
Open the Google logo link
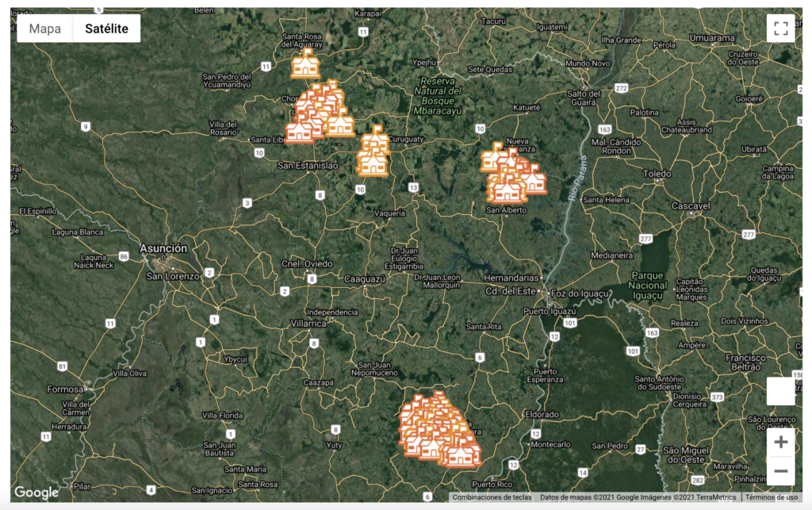tap(36, 493)
